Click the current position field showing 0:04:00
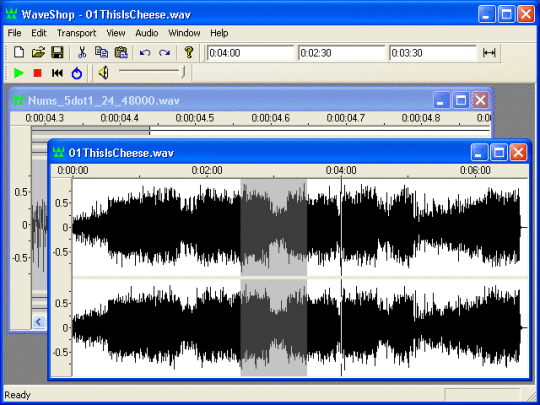Image resolution: width=540 pixels, height=405 pixels. (250, 53)
